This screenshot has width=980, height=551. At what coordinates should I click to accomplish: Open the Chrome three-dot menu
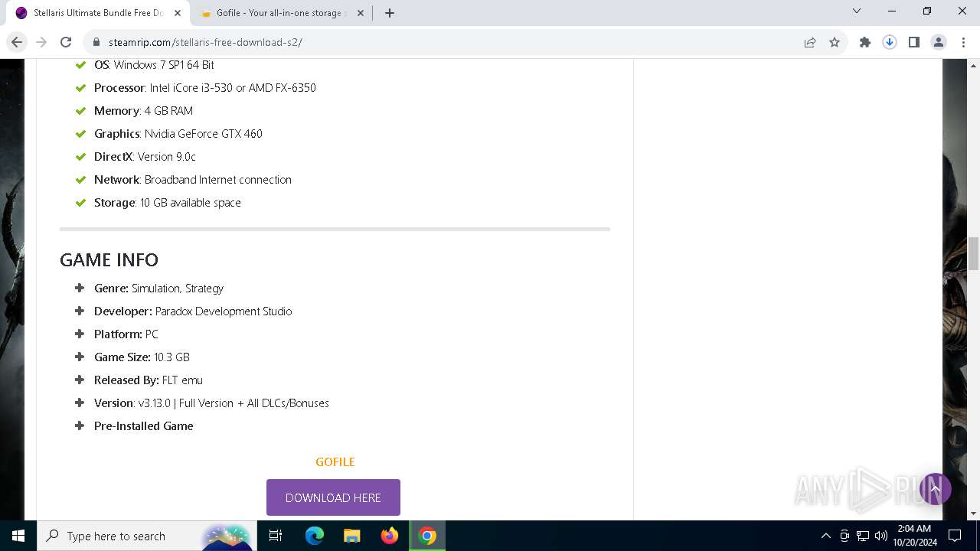click(x=962, y=42)
